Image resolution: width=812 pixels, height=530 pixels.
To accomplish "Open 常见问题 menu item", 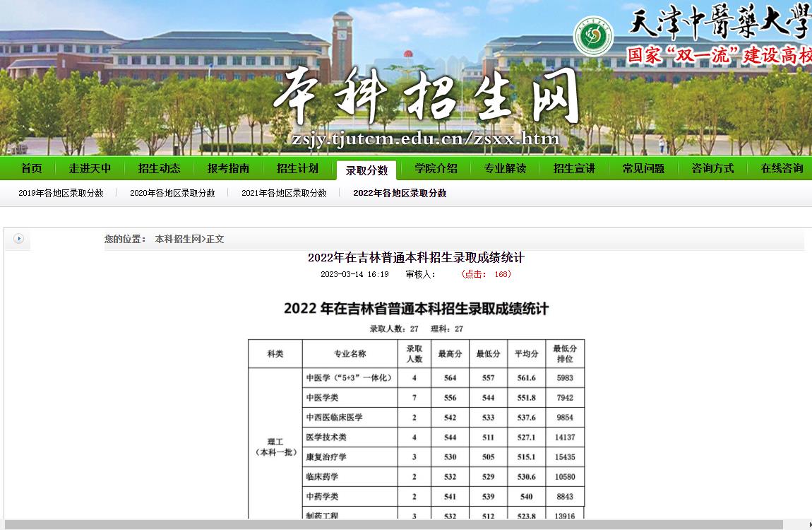I will tap(644, 168).
